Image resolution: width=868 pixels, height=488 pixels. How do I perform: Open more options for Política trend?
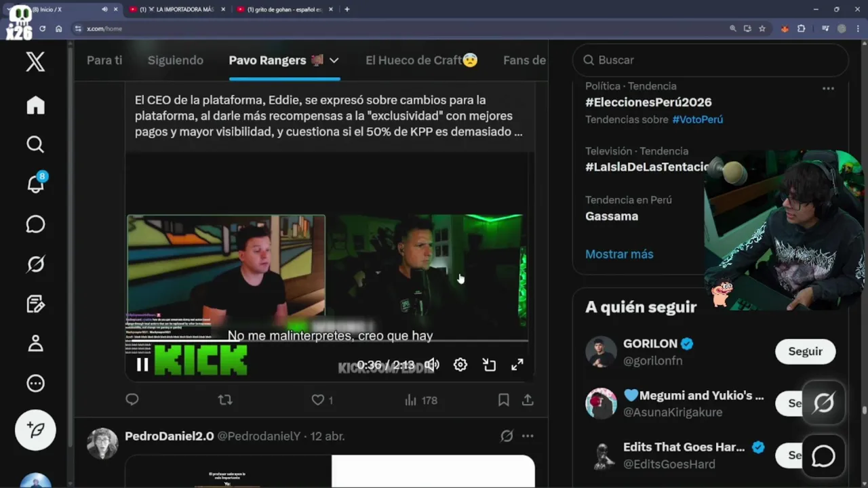pos(828,88)
